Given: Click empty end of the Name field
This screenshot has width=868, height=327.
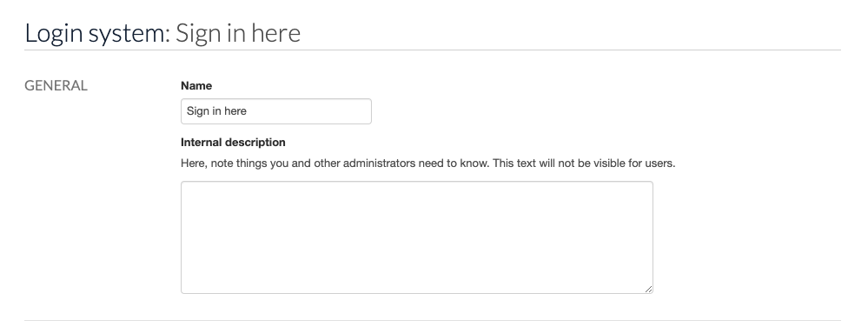Looking at the screenshot, I should click(310, 111).
